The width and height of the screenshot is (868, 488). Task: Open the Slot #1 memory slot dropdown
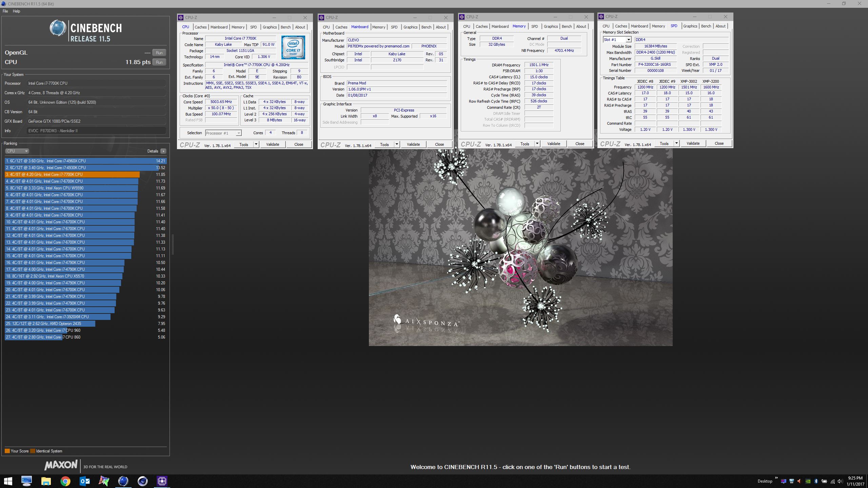pyautogui.click(x=617, y=40)
